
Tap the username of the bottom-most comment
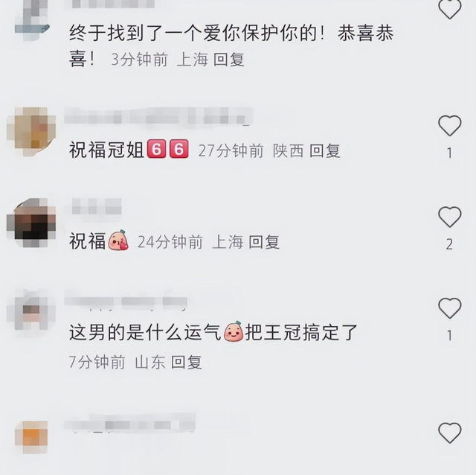coord(130,423)
